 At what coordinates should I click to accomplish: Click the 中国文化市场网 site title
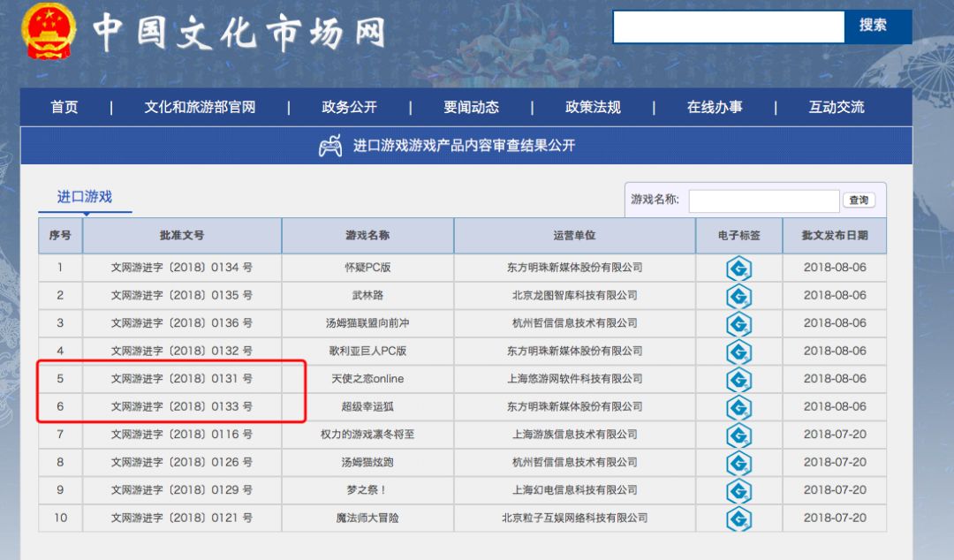(238, 33)
